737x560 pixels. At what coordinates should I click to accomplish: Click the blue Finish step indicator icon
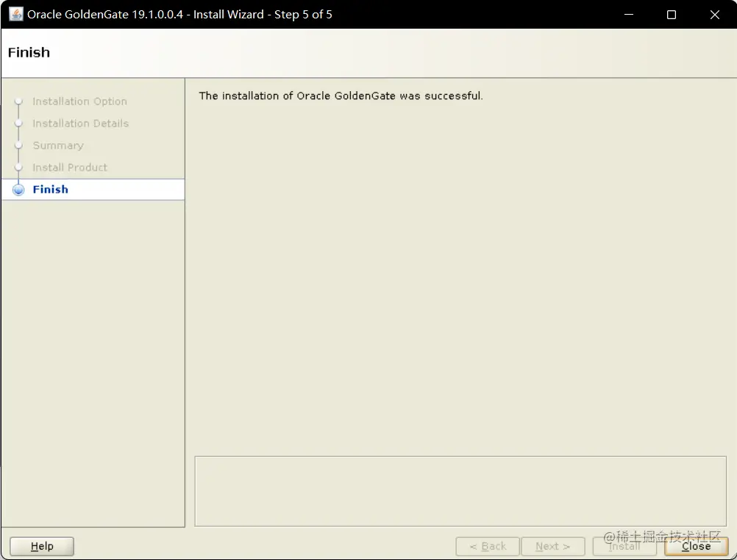[18, 189]
